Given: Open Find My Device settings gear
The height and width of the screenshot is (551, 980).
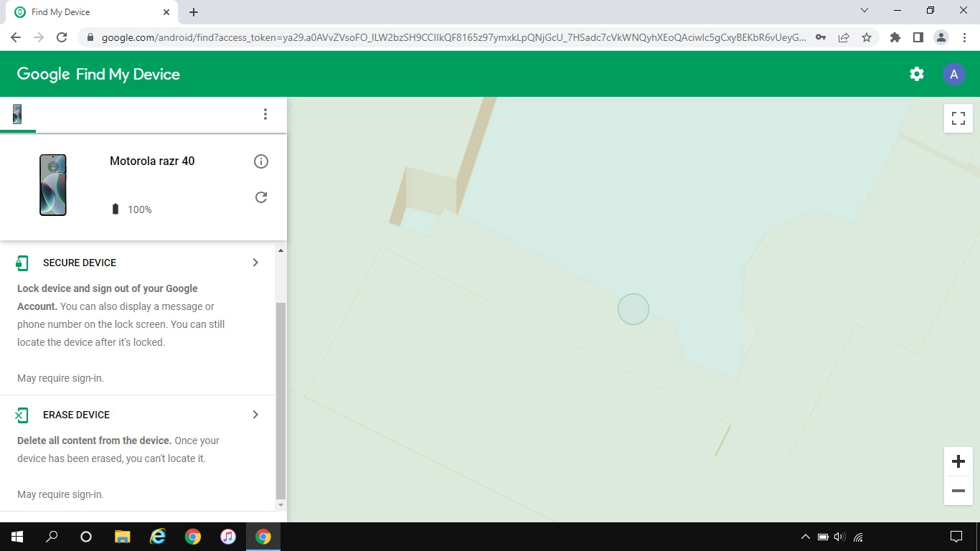Looking at the screenshot, I should (x=916, y=73).
